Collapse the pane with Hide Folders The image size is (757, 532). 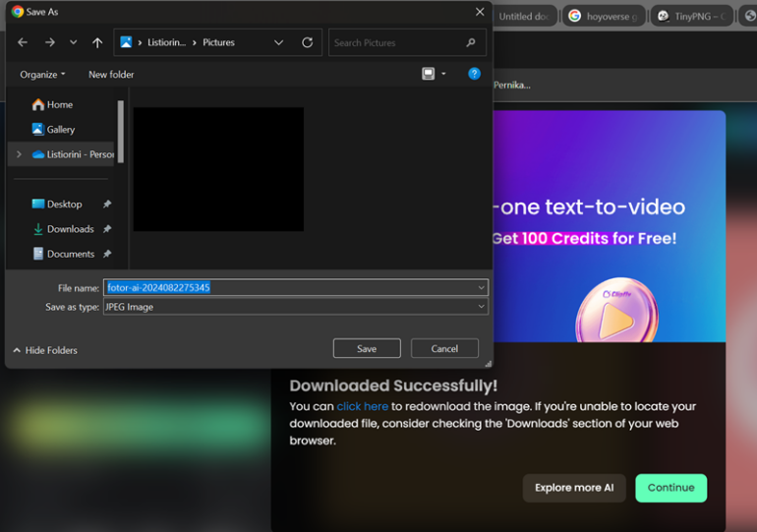tap(45, 350)
